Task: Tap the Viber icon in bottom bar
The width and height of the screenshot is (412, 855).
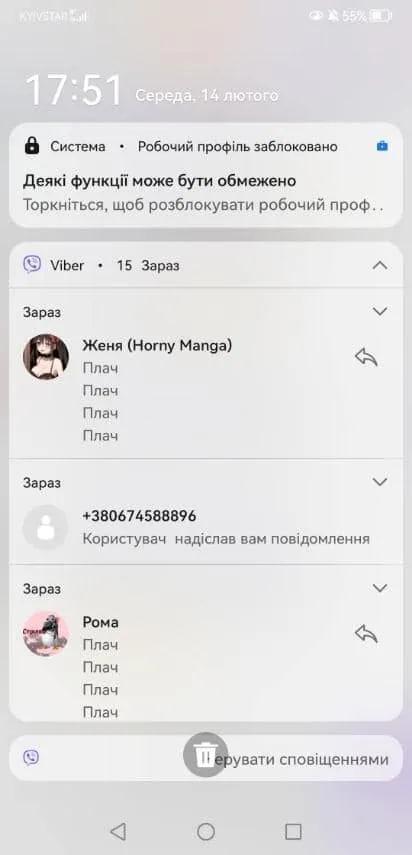Action: (x=31, y=757)
